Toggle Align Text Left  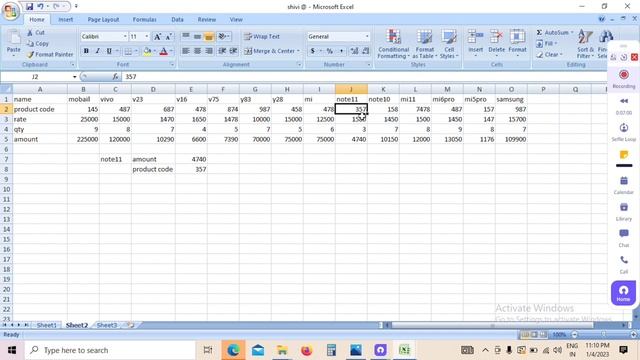point(186,51)
